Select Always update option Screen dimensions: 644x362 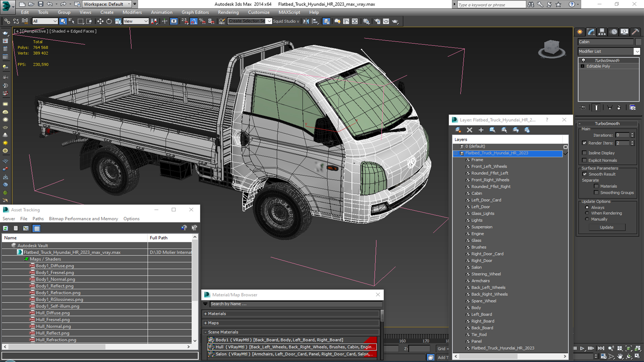[x=587, y=207]
